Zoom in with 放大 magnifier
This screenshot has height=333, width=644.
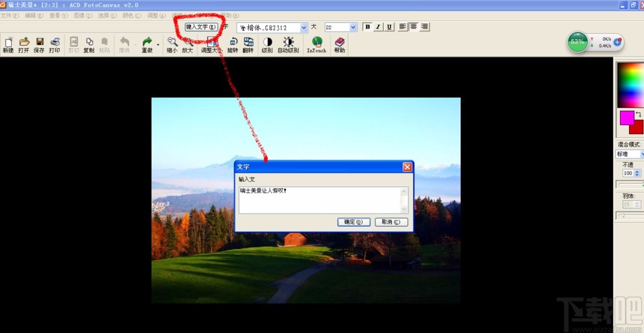pyautogui.click(x=187, y=45)
